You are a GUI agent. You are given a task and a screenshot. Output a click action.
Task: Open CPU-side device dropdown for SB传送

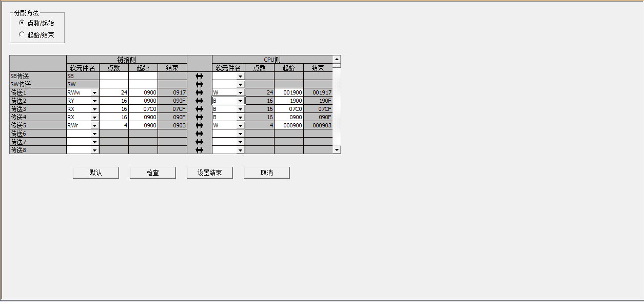point(240,76)
